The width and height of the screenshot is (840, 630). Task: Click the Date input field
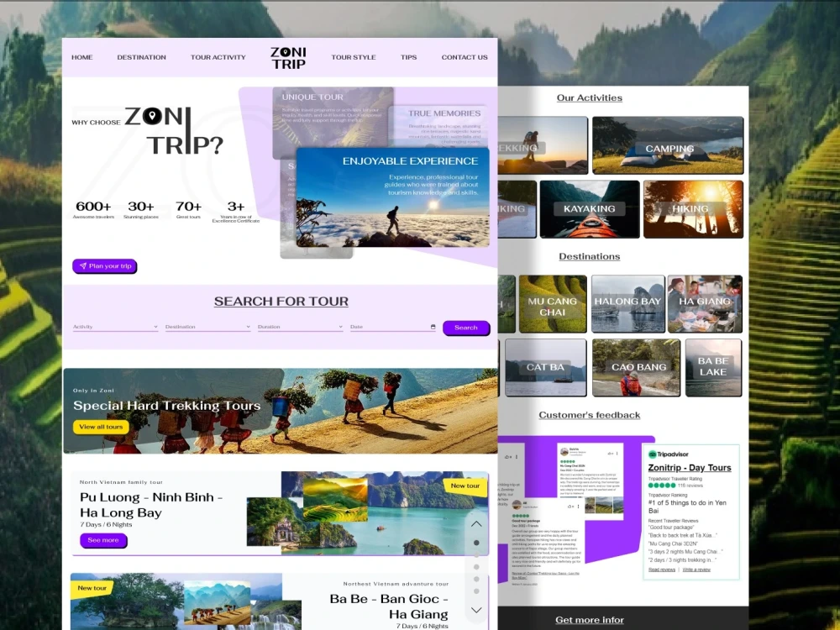point(392,327)
